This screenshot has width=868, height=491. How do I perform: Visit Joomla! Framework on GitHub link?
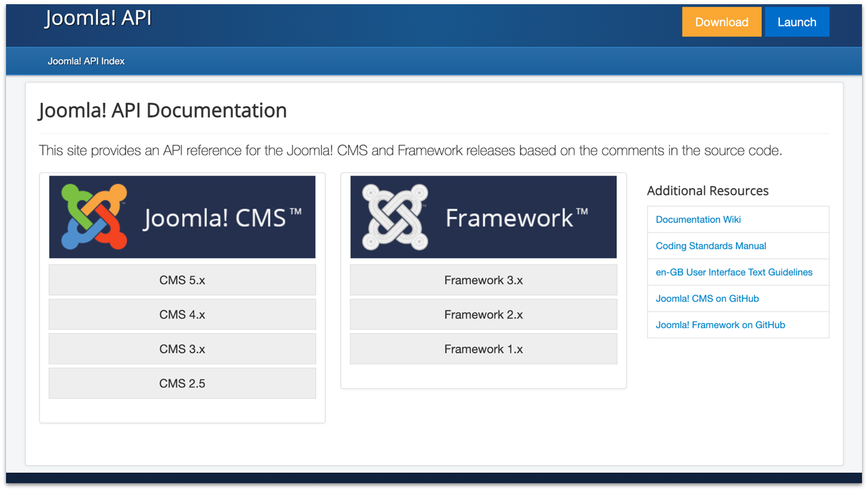pos(721,325)
